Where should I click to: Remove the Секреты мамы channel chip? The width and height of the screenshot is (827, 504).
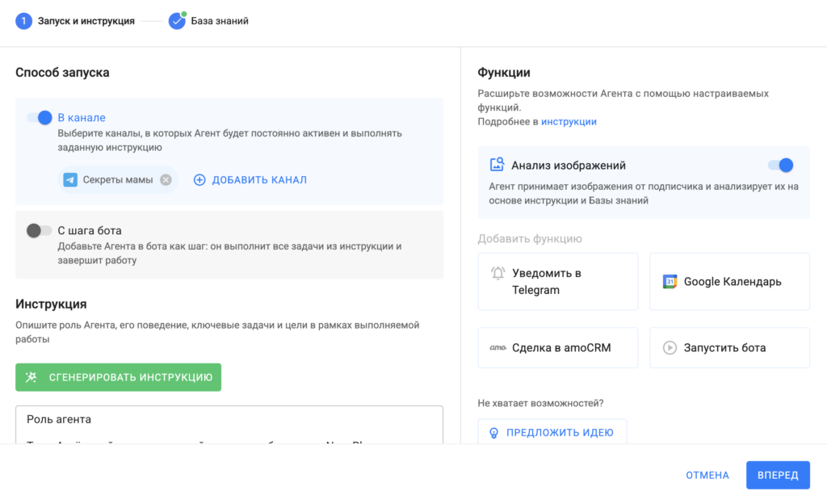tap(166, 180)
